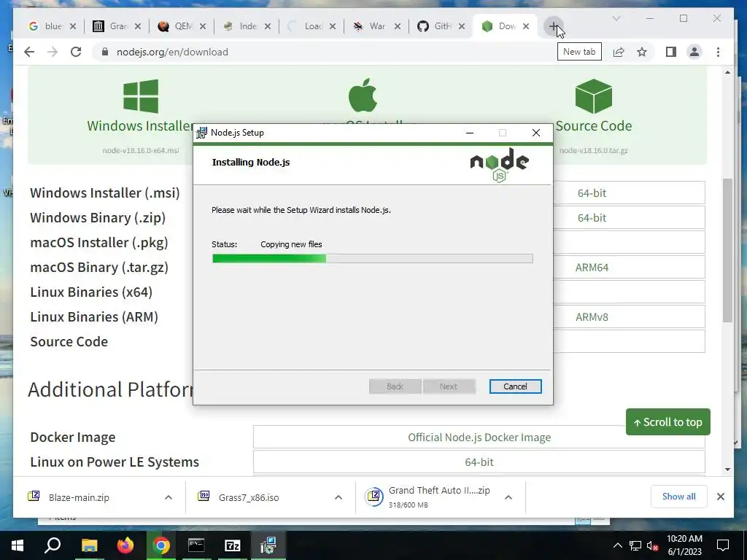Open Chrome's three-dot menu
Image resolution: width=747 pixels, height=560 pixels.
(718, 52)
